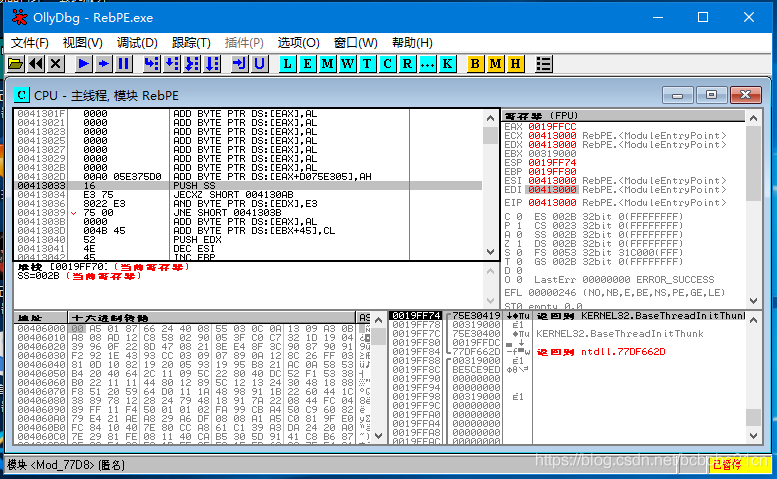
Task: Close the CPU child window
Action: pyautogui.click(x=745, y=95)
